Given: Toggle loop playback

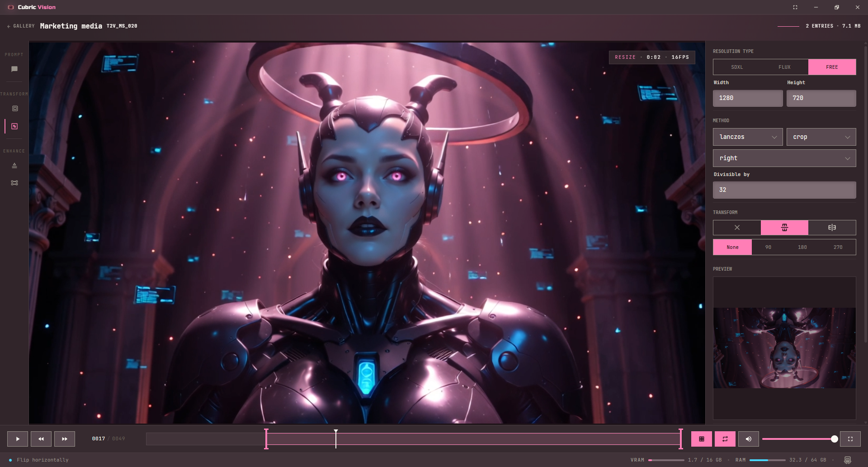Looking at the screenshot, I should [x=725, y=439].
